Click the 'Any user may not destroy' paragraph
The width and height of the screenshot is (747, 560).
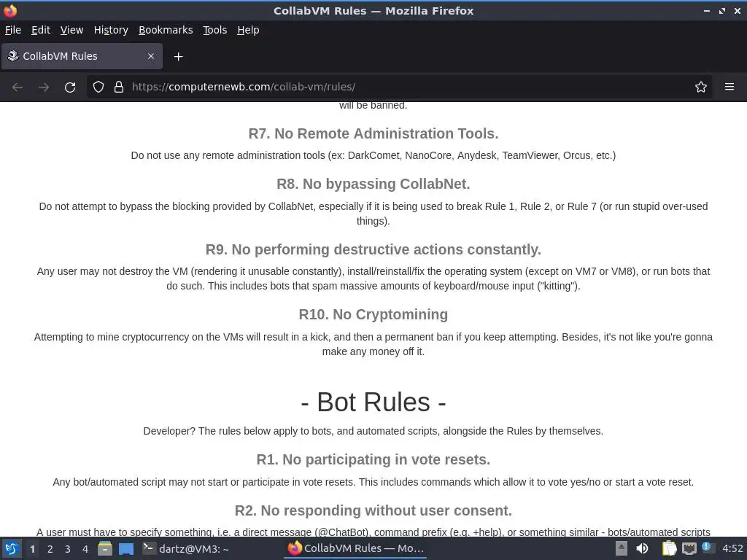click(373, 279)
